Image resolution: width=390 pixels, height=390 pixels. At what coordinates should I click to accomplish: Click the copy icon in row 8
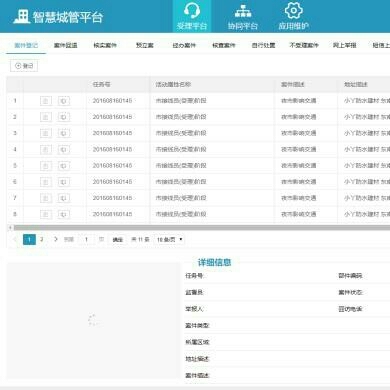point(64,214)
